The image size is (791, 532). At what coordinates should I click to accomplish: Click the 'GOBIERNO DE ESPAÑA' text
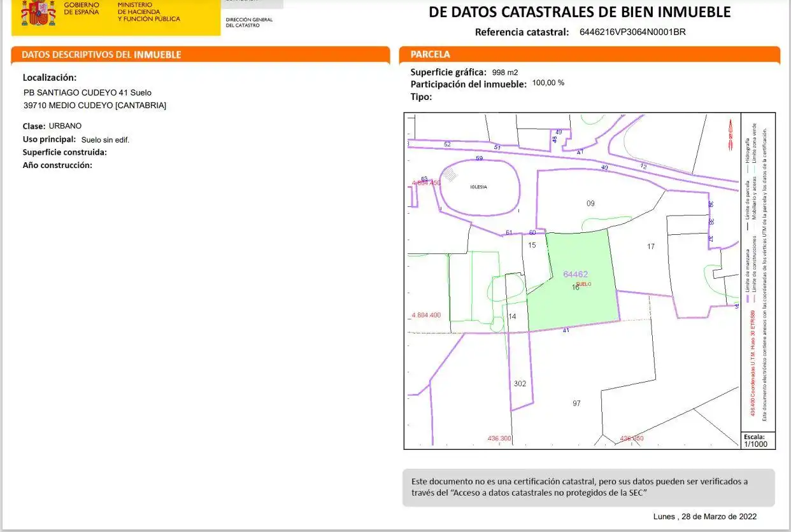click(82, 9)
